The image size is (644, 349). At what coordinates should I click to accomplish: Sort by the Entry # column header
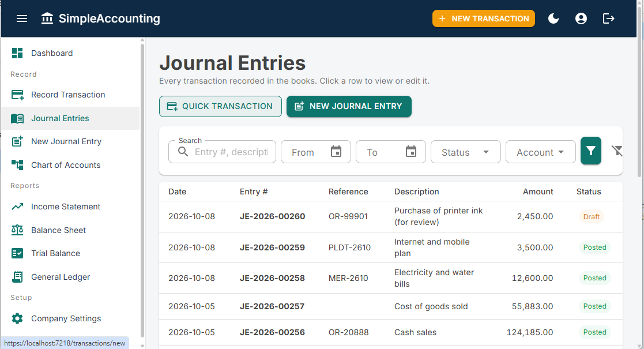pos(254,192)
